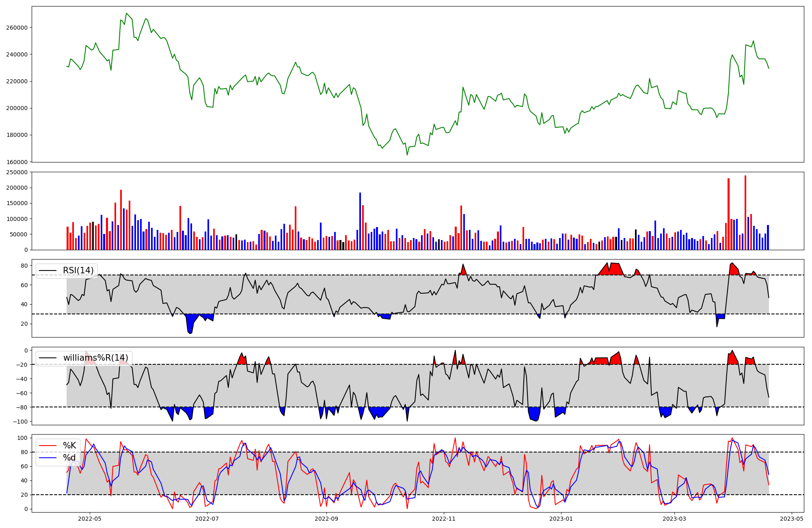Click the 240000 price axis tick label

pyautogui.click(x=18, y=54)
